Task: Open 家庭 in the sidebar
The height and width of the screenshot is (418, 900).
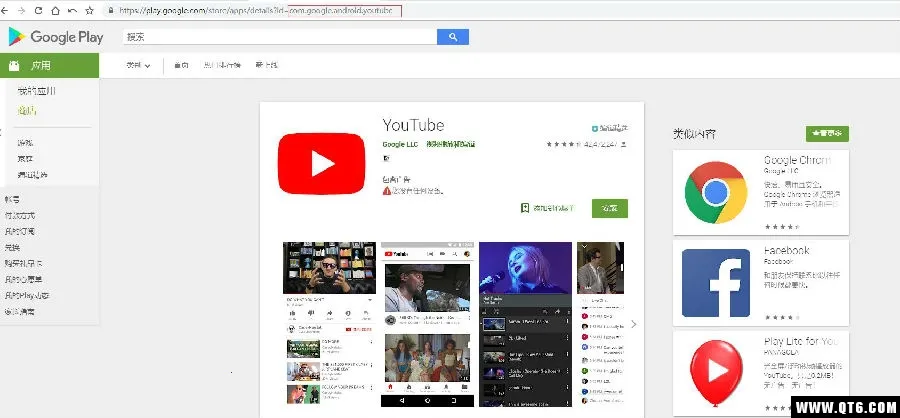Action: (x=25, y=158)
